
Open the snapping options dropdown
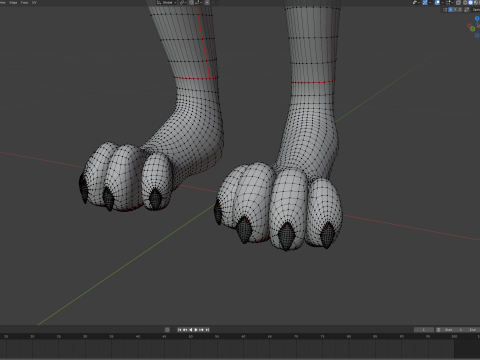tap(199, 2)
